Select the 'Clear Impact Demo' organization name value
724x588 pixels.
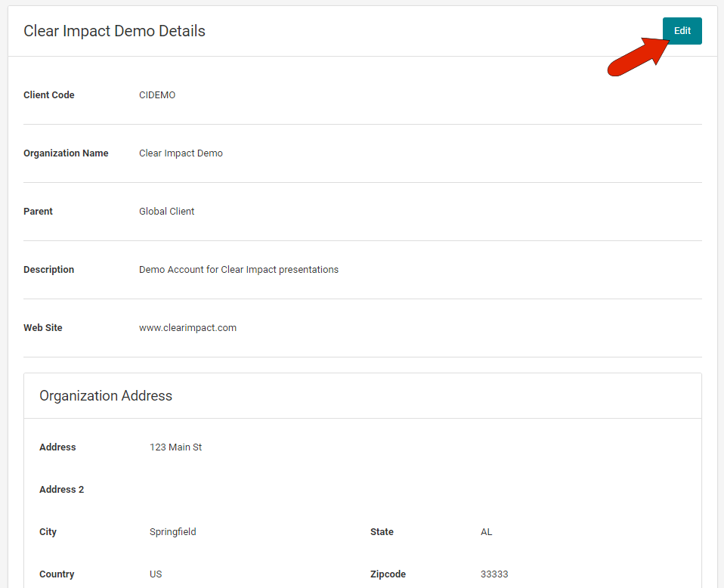[181, 153]
